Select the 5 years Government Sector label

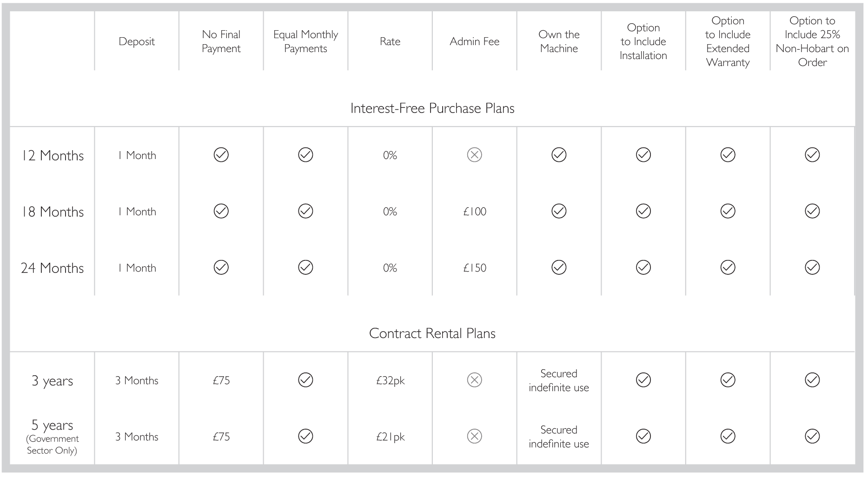[x=52, y=437]
